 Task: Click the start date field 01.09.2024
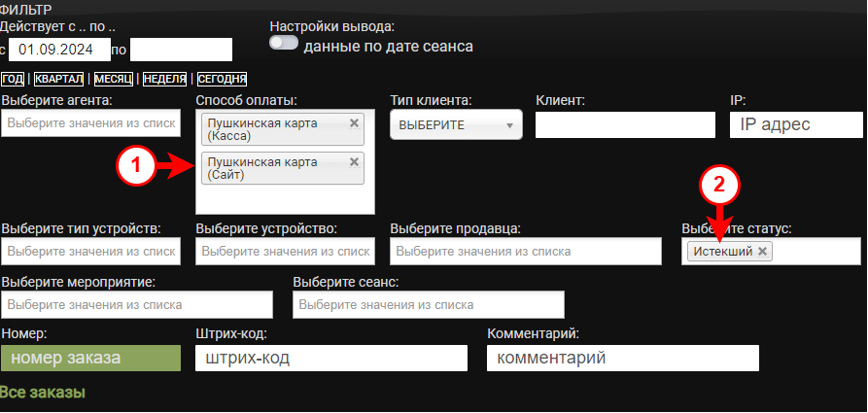tap(58, 50)
